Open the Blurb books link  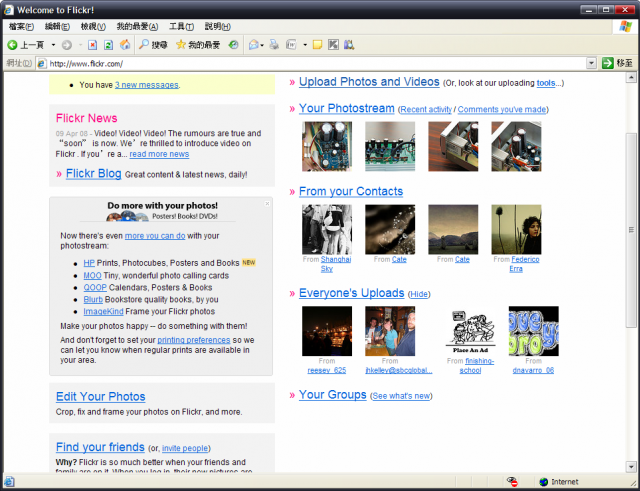[93, 299]
